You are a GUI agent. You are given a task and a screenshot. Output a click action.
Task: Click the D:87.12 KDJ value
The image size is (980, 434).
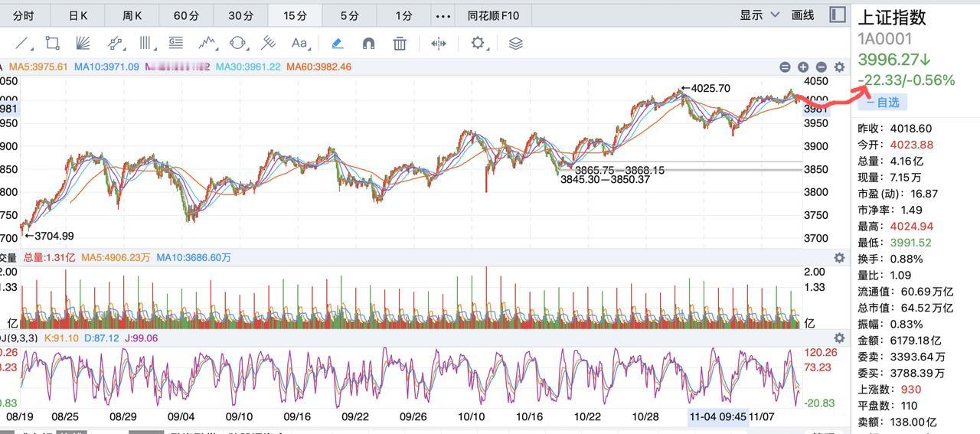[x=101, y=338]
